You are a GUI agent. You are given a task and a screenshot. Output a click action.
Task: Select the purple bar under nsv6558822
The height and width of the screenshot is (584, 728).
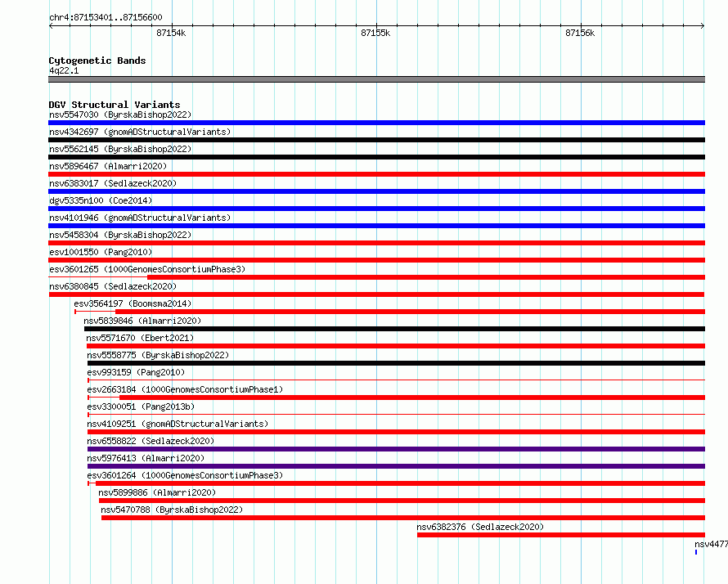[396, 449]
